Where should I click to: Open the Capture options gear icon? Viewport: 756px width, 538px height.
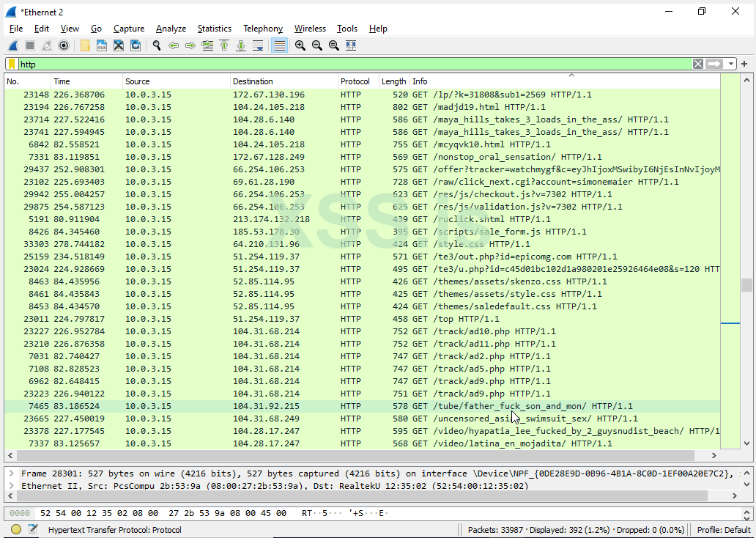click(x=63, y=45)
